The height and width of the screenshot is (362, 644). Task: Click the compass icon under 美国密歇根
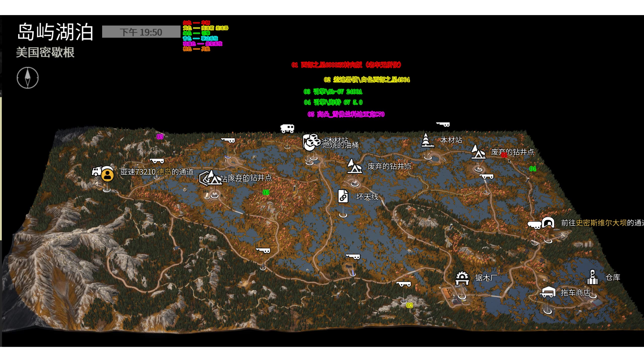(28, 78)
